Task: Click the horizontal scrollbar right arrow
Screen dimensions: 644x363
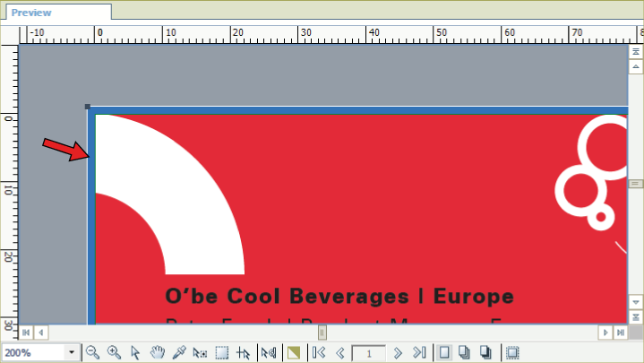Action: click(606, 332)
